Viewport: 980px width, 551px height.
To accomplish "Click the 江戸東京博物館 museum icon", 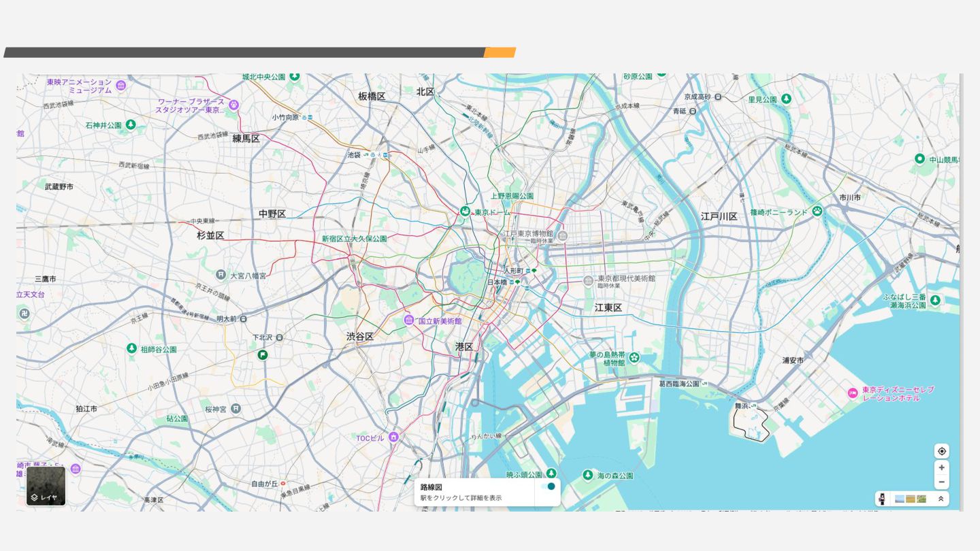I will (x=562, y=236).
